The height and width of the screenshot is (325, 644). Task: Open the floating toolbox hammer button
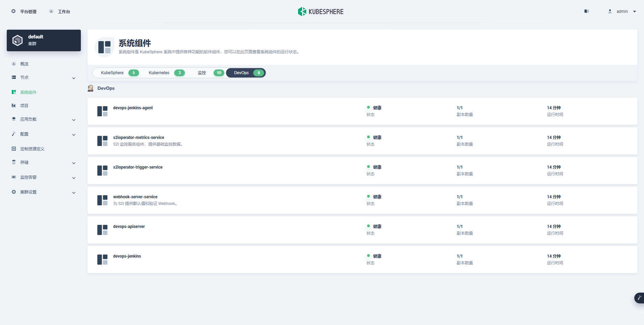(639, 298)
